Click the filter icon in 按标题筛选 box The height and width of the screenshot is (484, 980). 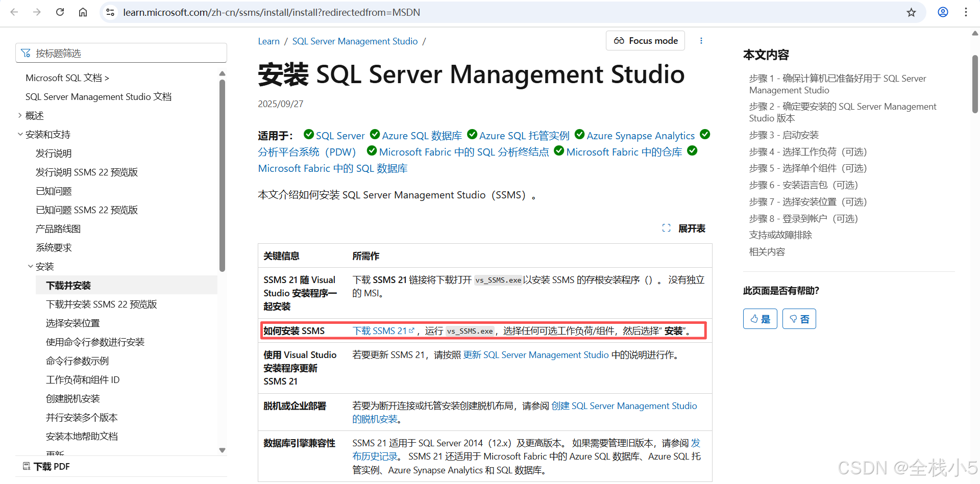(26, 53)
